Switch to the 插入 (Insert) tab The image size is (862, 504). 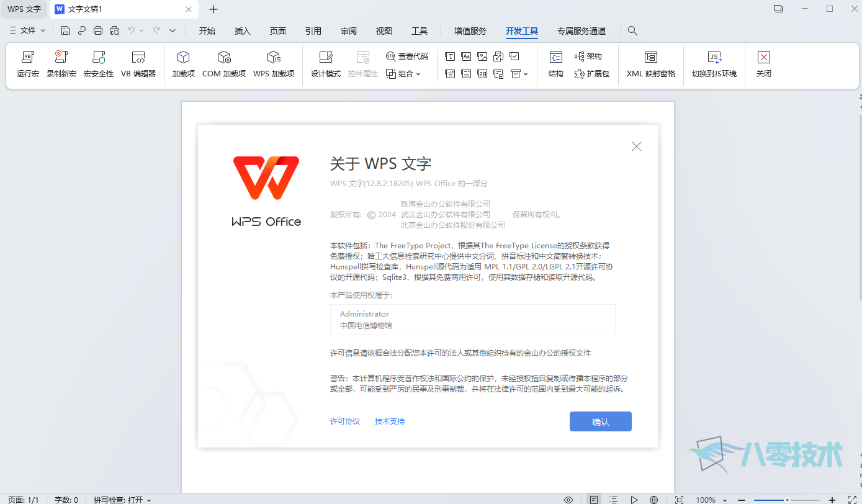point(242,31)
